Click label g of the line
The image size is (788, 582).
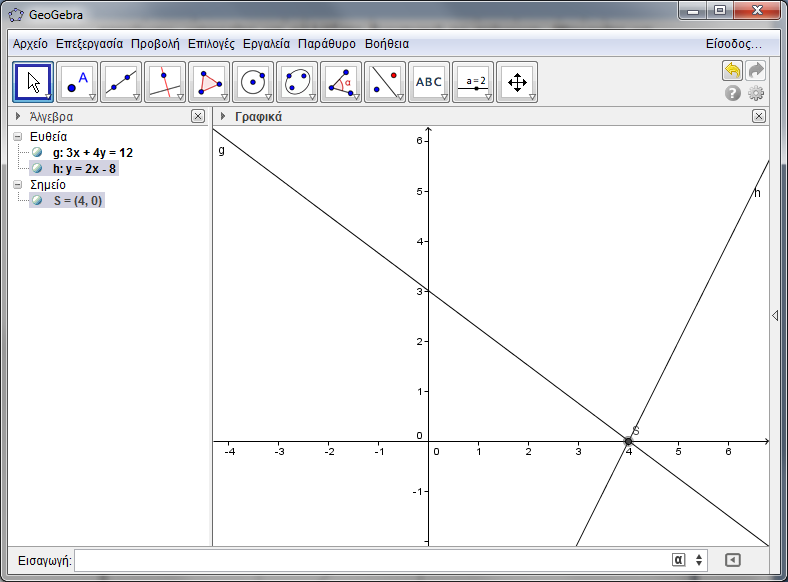(x=221, y=150)
